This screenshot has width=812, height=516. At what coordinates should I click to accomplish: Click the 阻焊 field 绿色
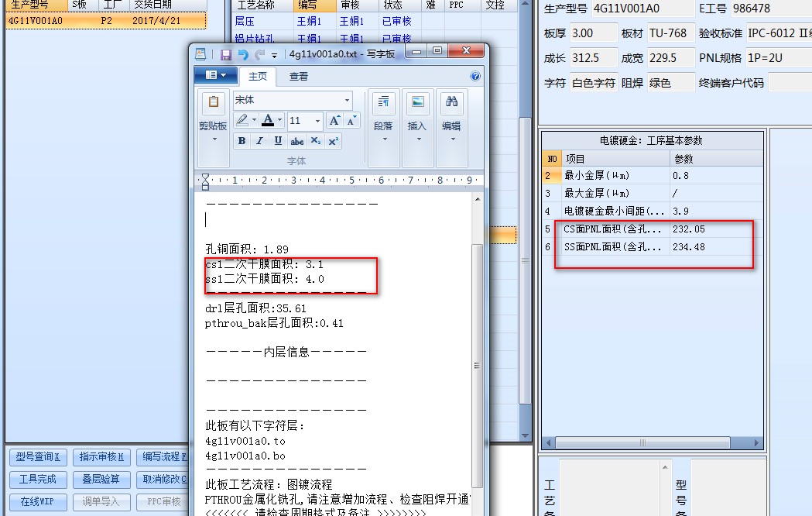pos(670,83)
